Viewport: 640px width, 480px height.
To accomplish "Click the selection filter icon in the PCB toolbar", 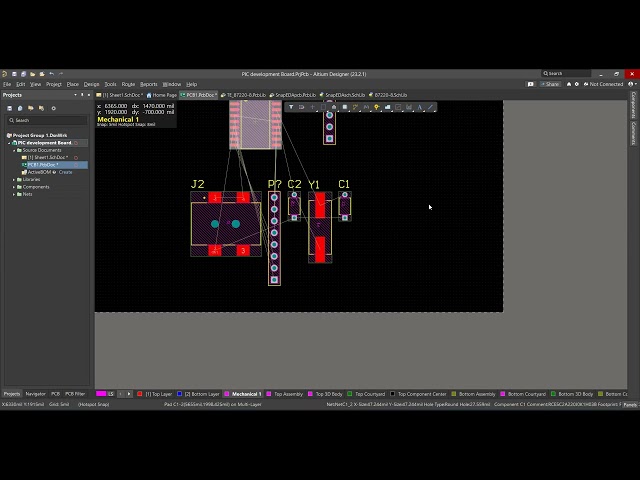I will point(291,107).
